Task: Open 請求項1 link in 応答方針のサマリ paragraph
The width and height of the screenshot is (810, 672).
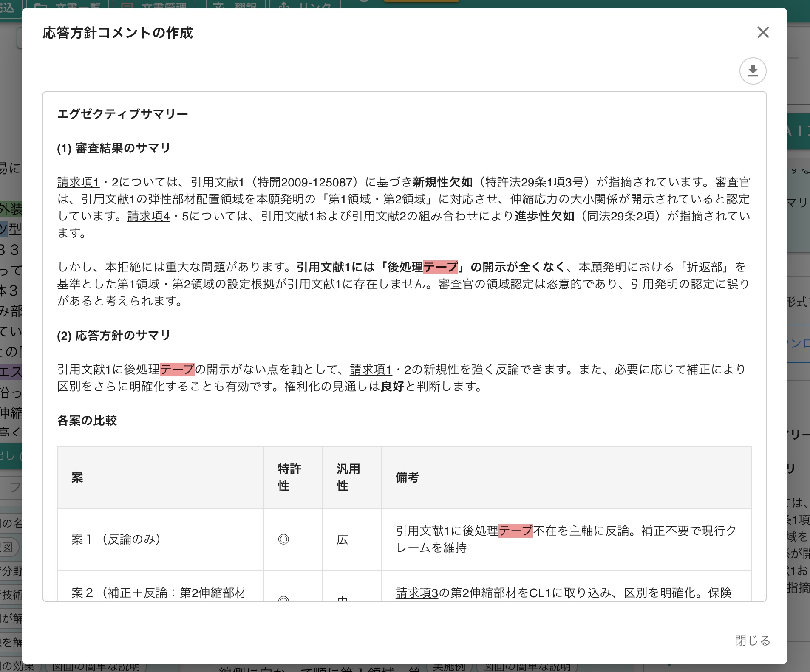Action: point(371,370)
